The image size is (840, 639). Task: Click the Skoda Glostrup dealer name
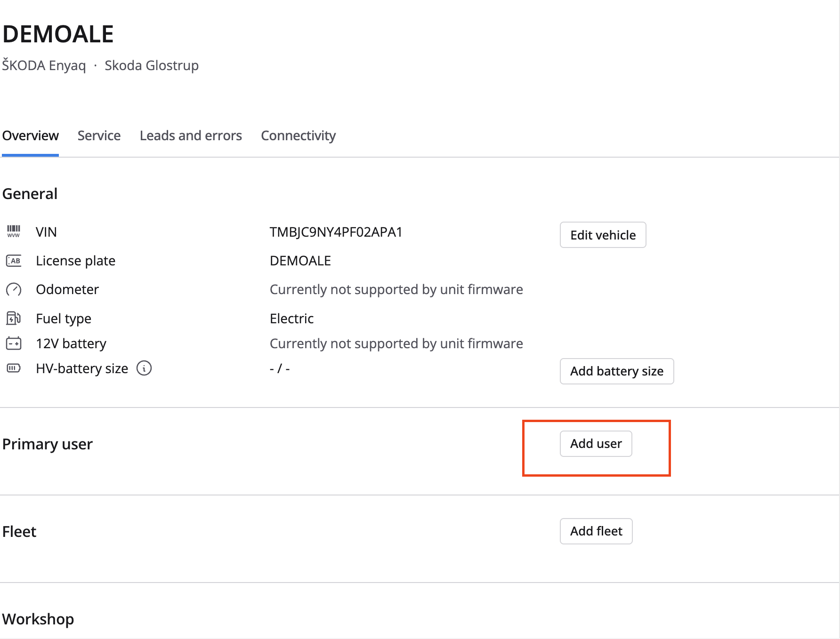[x=151, y=65]
